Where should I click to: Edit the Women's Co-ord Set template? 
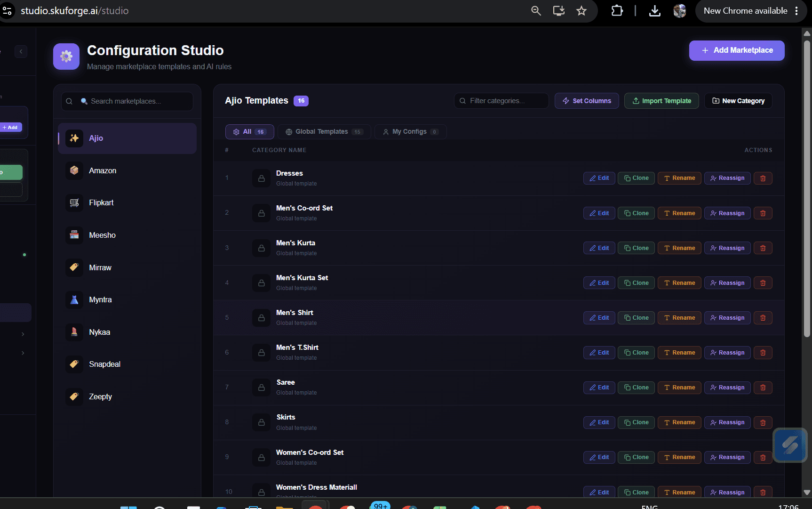point(599,457)
